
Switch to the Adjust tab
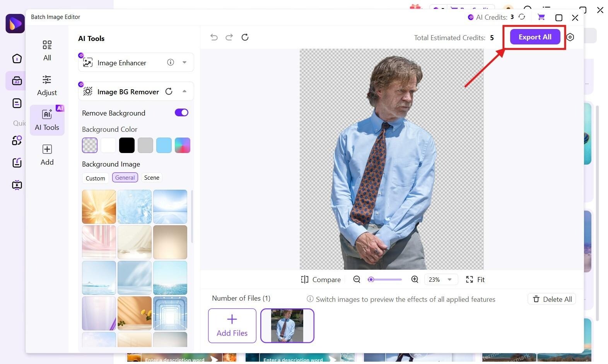click(x=47, y=85)
